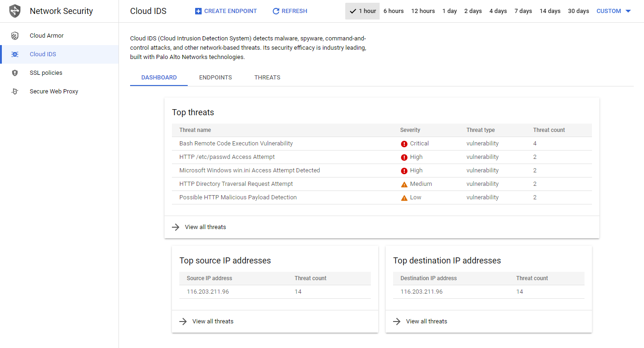Click source IP address 116.203.211.96

[208, 292]
